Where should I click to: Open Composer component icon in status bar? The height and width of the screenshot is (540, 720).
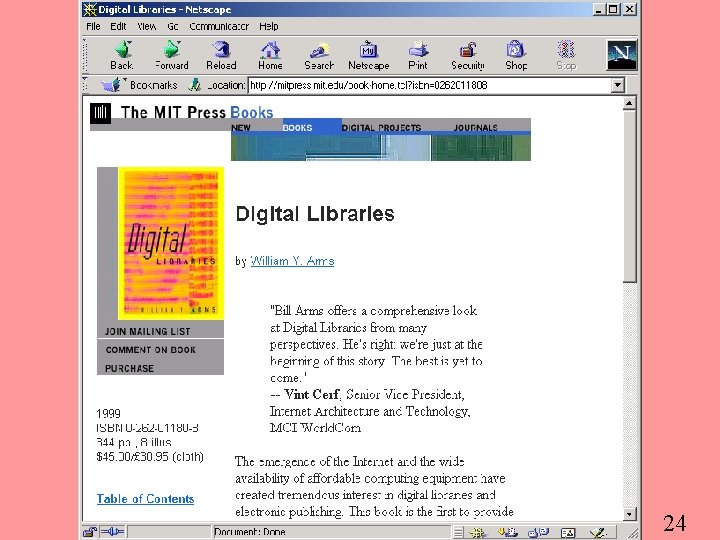(598, 533)
